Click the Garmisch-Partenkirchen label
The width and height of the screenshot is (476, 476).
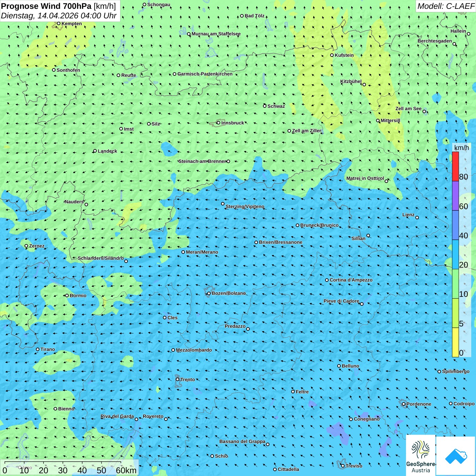pyautogui.click(x=205, y=74)
